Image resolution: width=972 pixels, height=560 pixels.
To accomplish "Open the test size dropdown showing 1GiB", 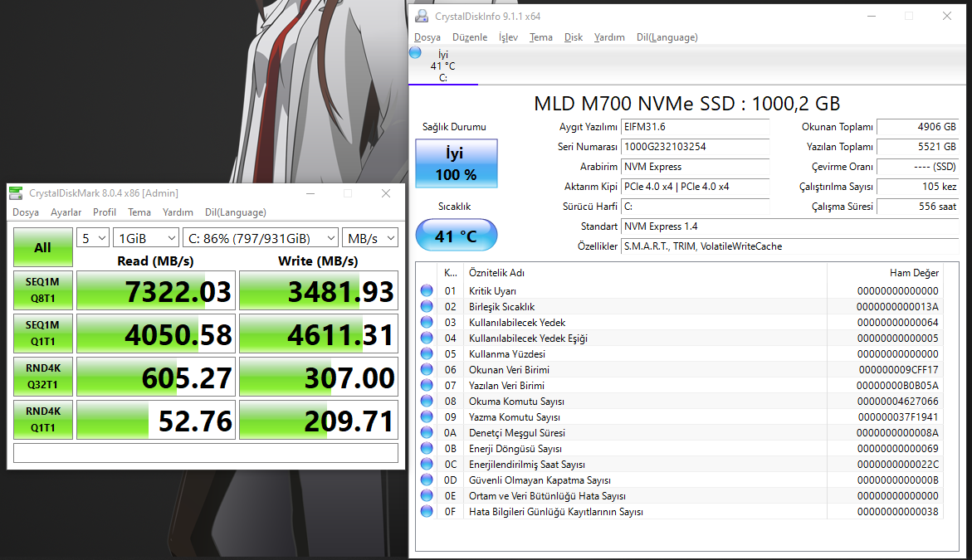I will tap(146, 238).
